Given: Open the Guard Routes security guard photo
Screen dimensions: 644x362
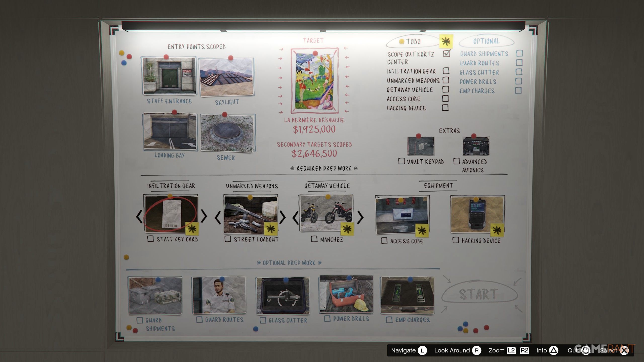Looking at the screenshot, I should point(219,295).
